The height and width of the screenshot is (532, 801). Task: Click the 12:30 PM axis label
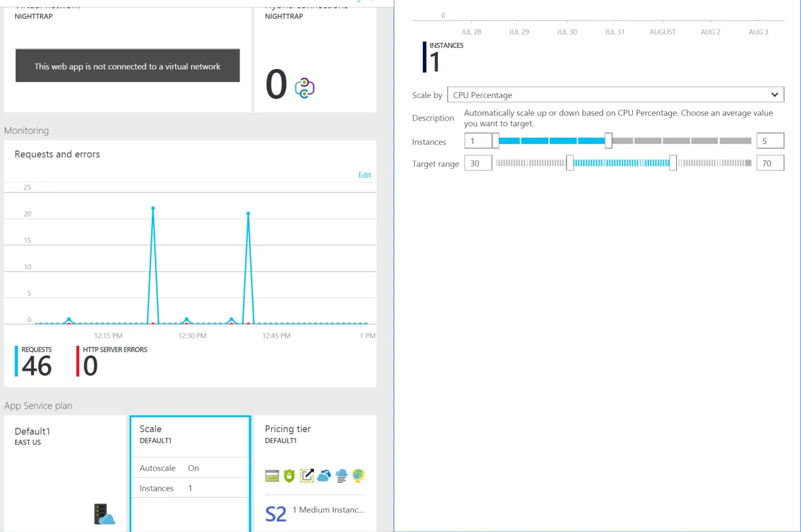(192, 336)
